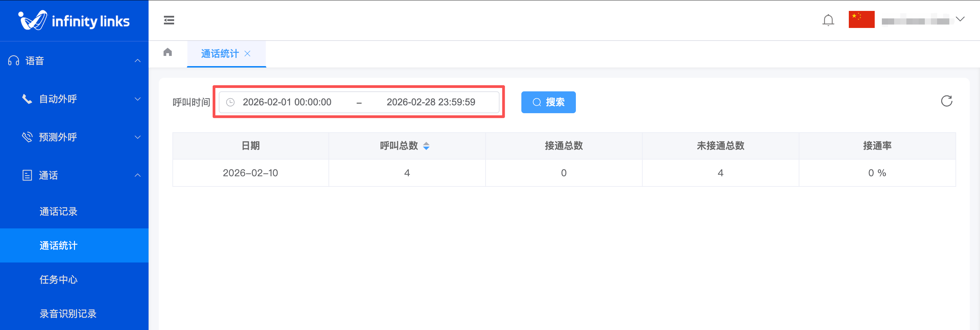
Task: Open the notification bell
Action: click(x=828, y=20)
